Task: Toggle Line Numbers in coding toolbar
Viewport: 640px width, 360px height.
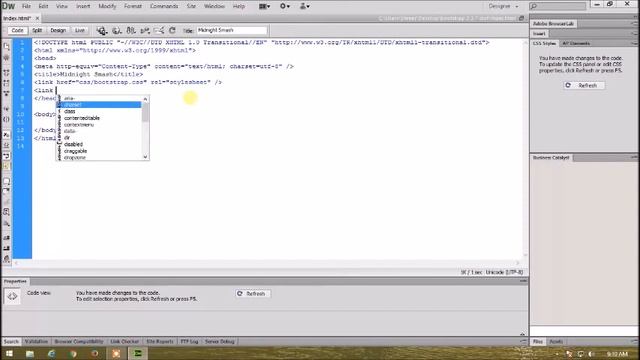Action: point(7,135)
